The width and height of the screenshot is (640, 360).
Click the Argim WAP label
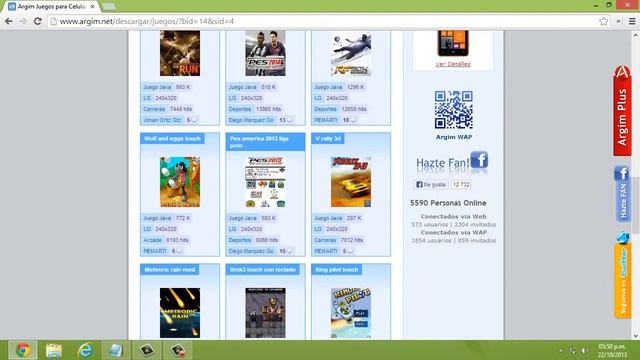(454, 137)
